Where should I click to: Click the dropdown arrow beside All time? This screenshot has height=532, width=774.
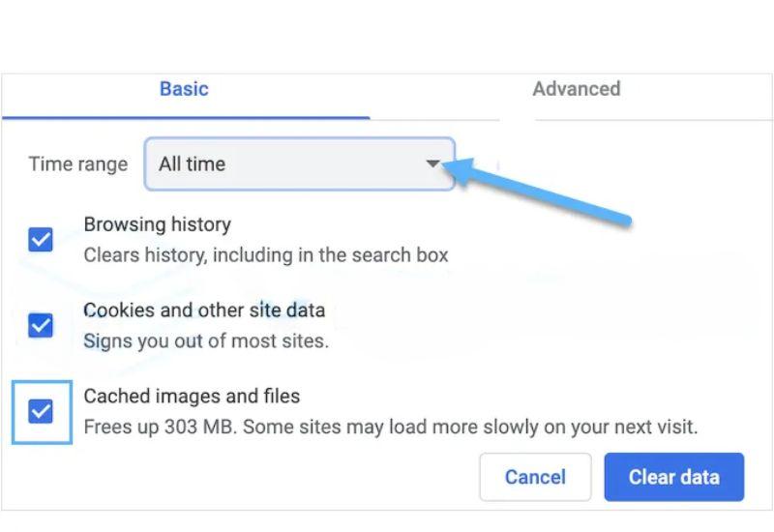tap(432, 163)
